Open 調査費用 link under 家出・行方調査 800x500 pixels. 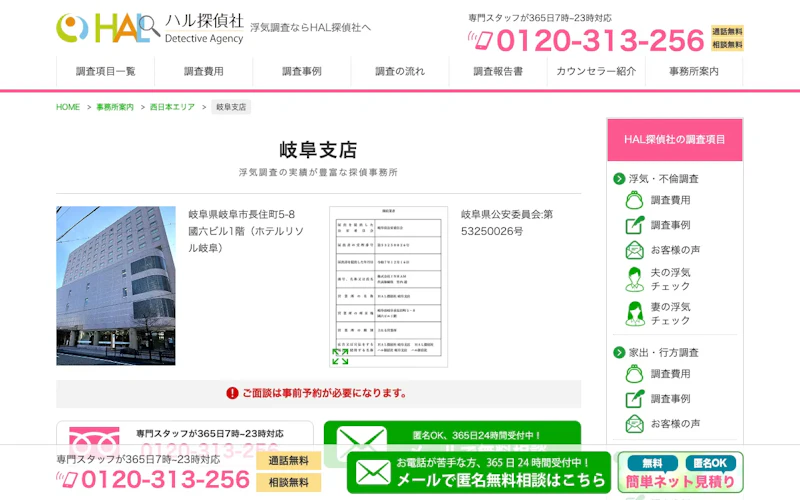click(x=670, y=374)
